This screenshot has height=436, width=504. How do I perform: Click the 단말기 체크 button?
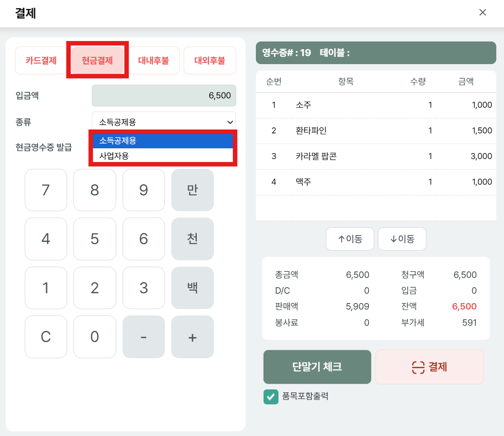[317, 367]
